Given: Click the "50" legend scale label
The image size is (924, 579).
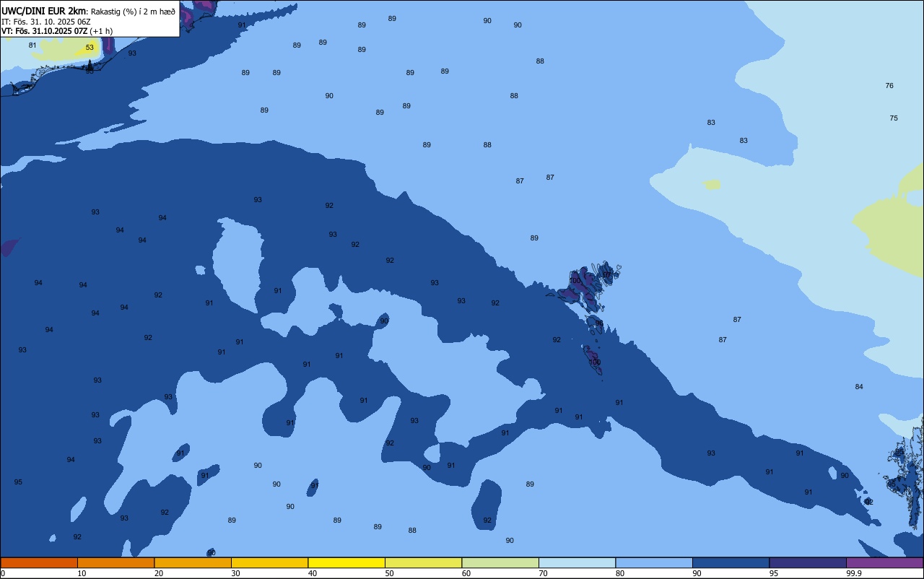Looking at the screenshot, I should point(389,573).
